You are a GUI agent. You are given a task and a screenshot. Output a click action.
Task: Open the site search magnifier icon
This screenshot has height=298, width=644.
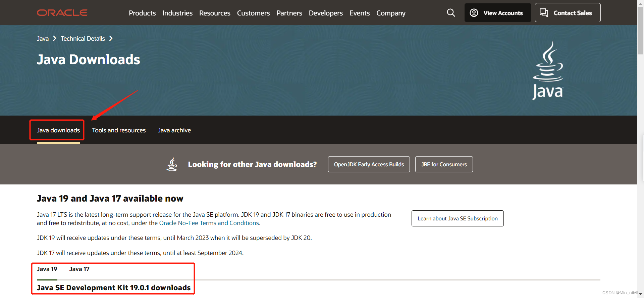pos(451,13)
